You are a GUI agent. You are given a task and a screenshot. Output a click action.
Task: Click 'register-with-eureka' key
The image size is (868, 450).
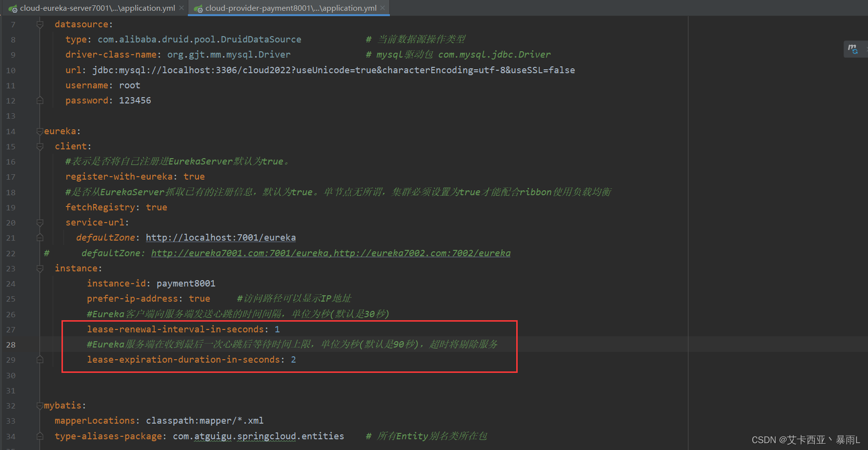119,177
